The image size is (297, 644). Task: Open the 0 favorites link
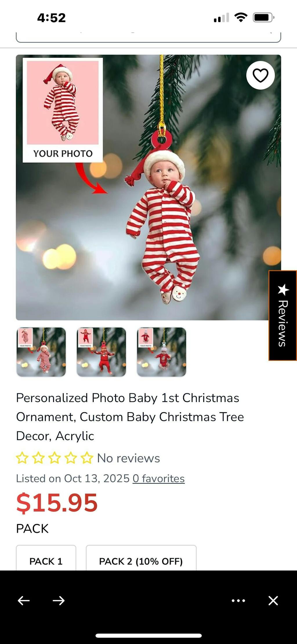159,479
